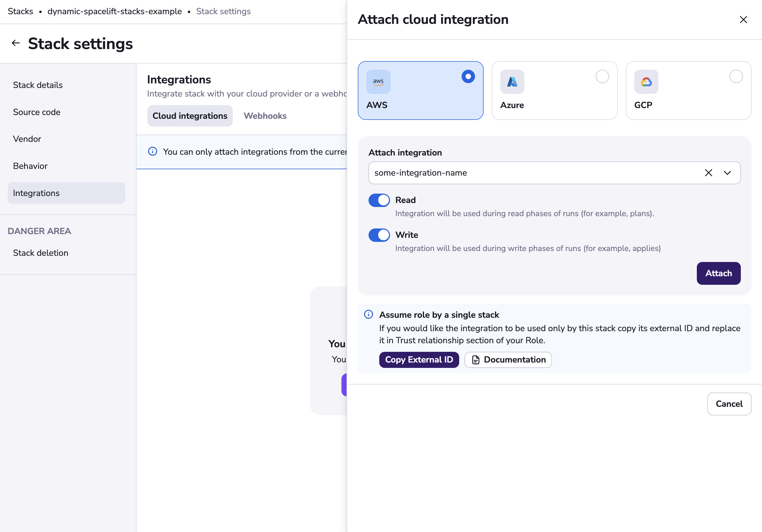Screen dimensions: 762x532
Task: Click info icon next to Assume role heading
Action: click(x=368, y=314)
